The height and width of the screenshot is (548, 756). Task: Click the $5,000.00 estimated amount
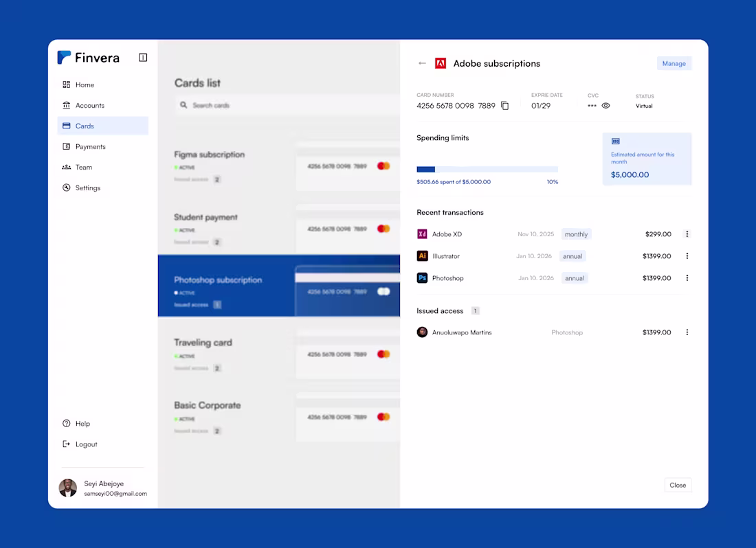click(x=630, y=175)
